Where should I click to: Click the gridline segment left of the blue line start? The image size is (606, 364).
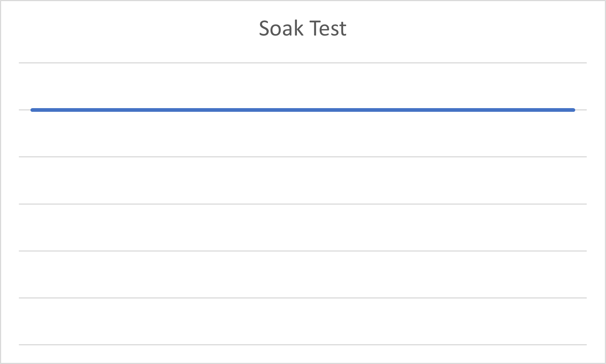point(25,110)
